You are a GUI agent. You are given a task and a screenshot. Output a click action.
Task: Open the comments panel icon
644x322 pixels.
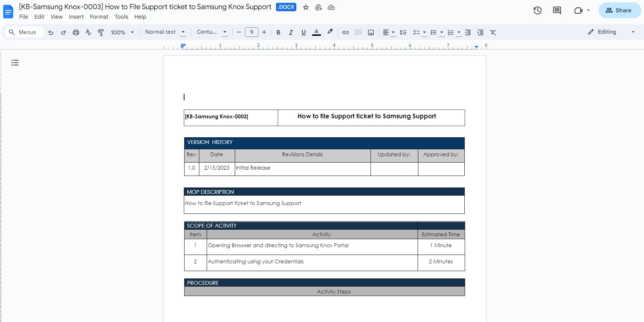point(557,11)
